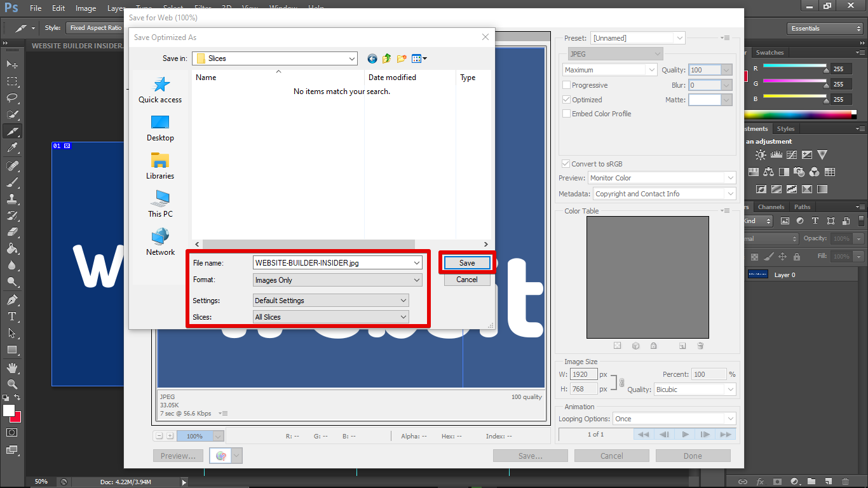This screenshot has height=488, width=868.
Task: Click the Create New Folder icon
Action: point(402,58)
